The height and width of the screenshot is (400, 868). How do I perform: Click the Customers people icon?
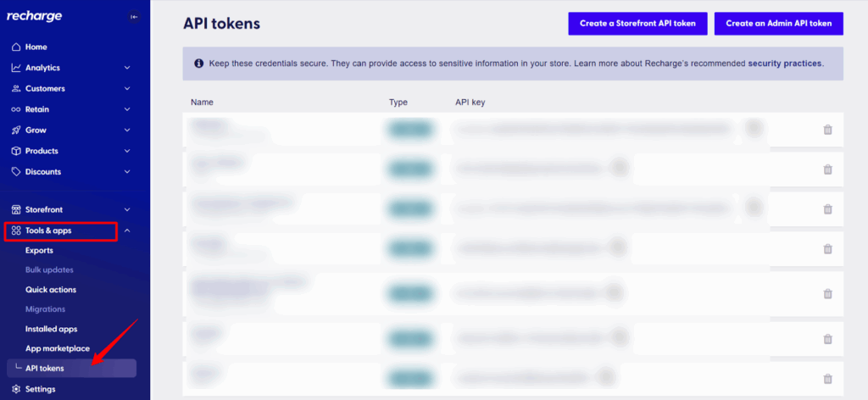point(16,88)
